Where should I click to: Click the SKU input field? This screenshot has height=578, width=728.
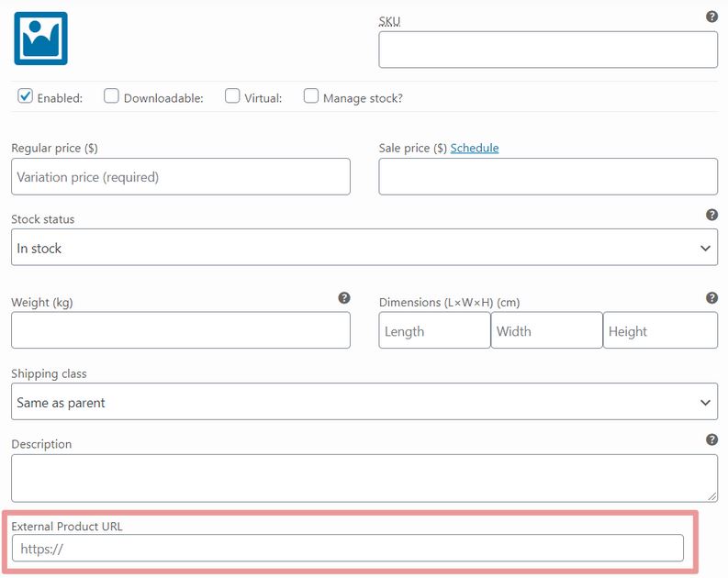548,50
